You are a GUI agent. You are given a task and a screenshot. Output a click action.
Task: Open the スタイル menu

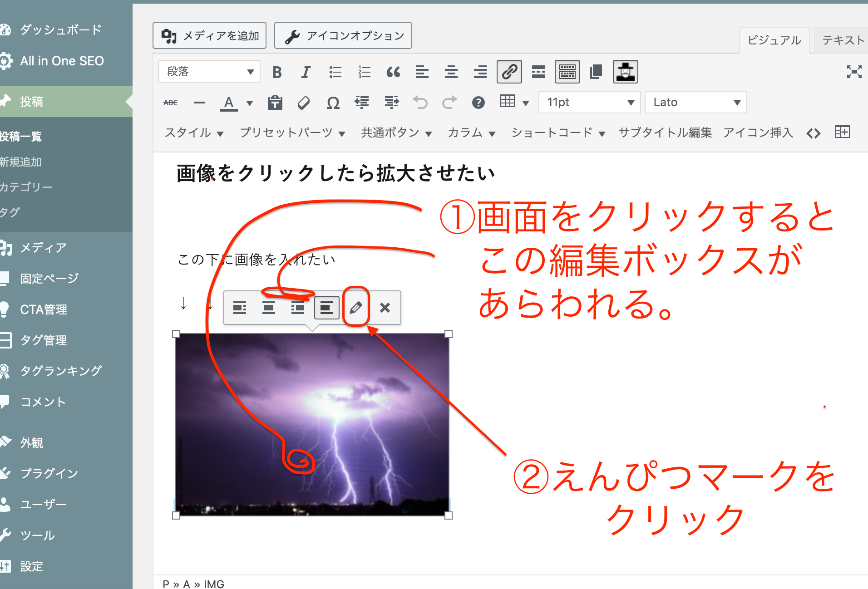tap(194, 133)
